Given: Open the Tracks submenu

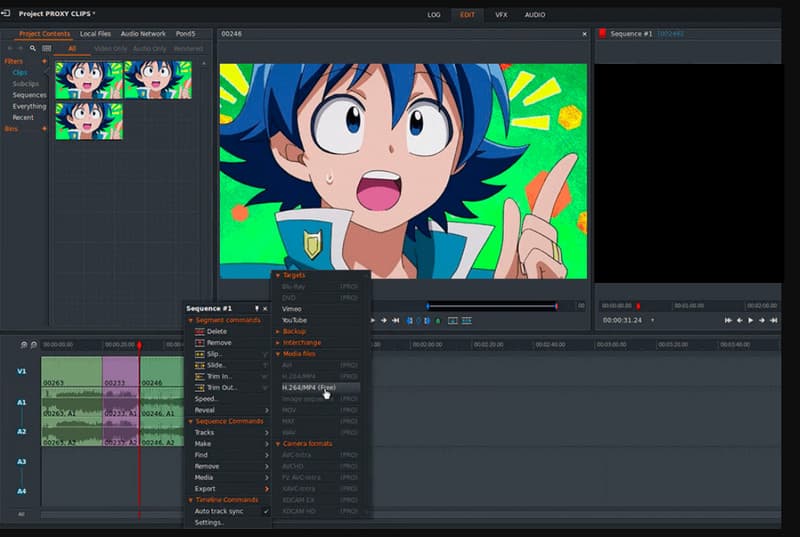Looking at the screenshot, I should click(230, 432).
